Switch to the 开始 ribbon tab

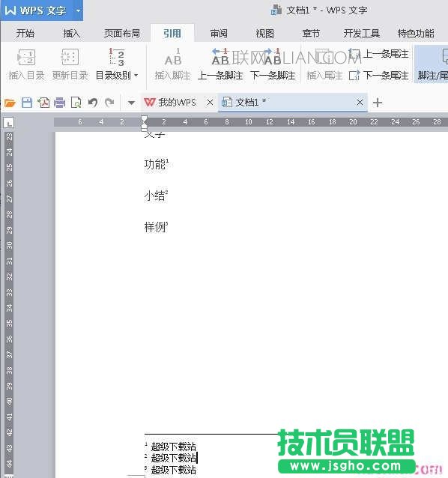(25, 33)
